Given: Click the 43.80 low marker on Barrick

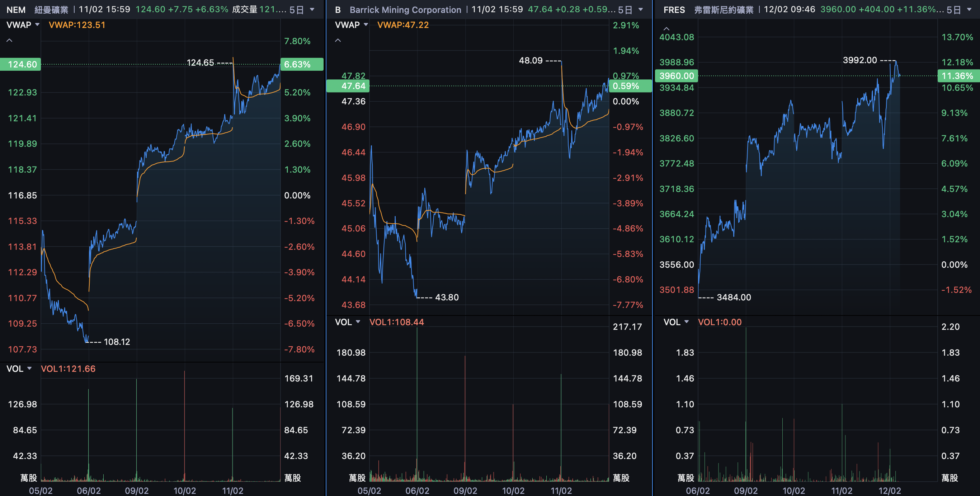Looking at the screenshot, I should tap(447, 297).
